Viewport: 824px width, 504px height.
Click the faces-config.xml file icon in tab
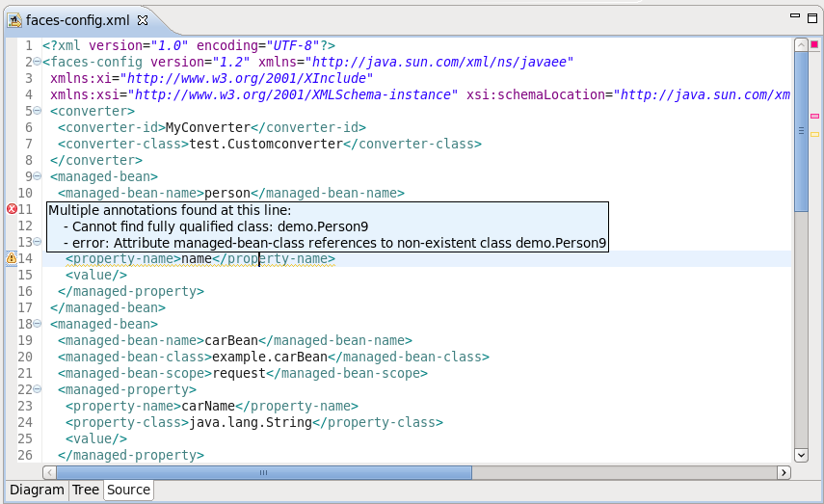point(15,19)
